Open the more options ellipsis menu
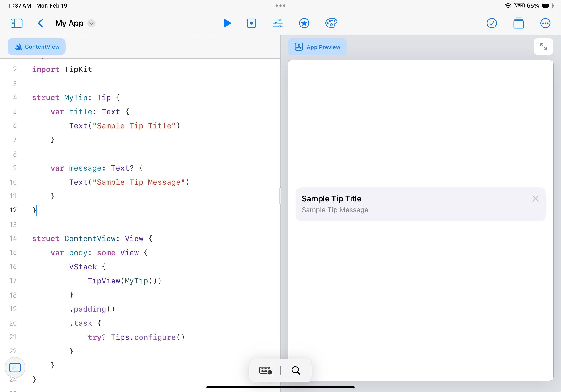The height and width of the screenshot is (392, 561). 545,23
